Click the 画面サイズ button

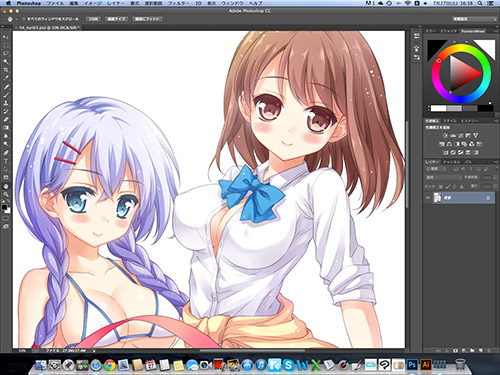pyautogui.click(x=116, y=19)
